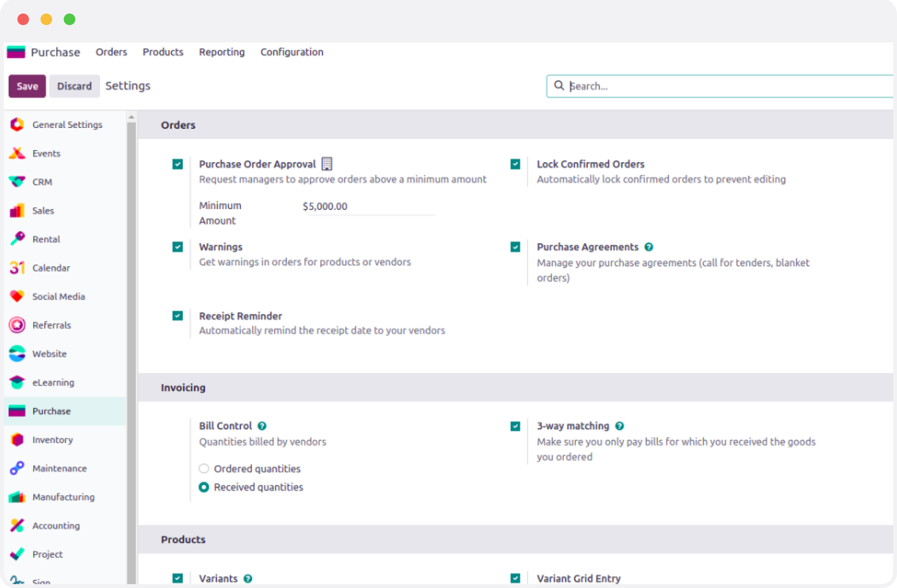Select the Inventory icon in sidebar
This screenshot has height=588, width=897.
point(17,440)
